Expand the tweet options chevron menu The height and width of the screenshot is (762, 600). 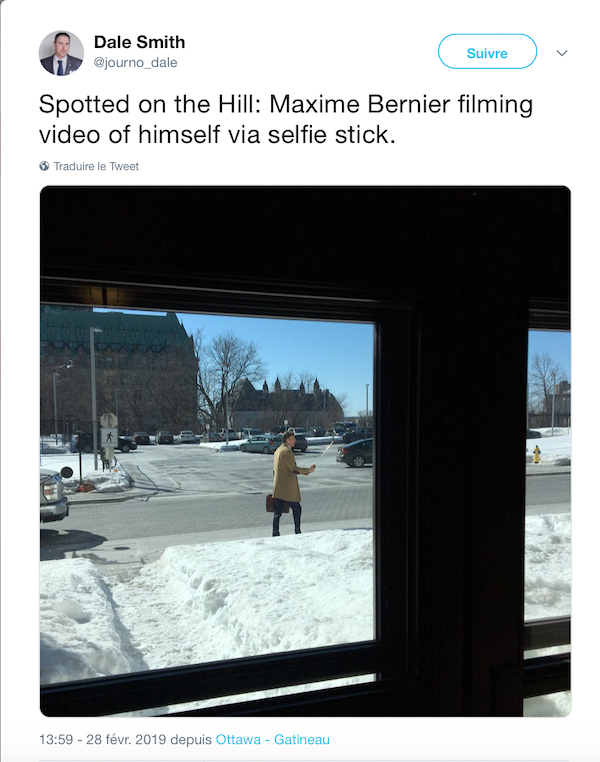click(562, 52)
